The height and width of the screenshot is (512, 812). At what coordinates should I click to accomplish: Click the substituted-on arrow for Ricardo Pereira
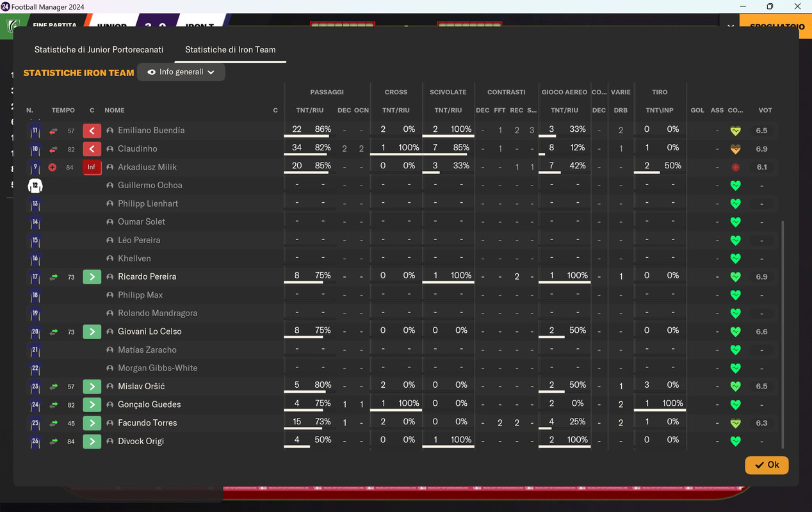(x=92, y=277)
